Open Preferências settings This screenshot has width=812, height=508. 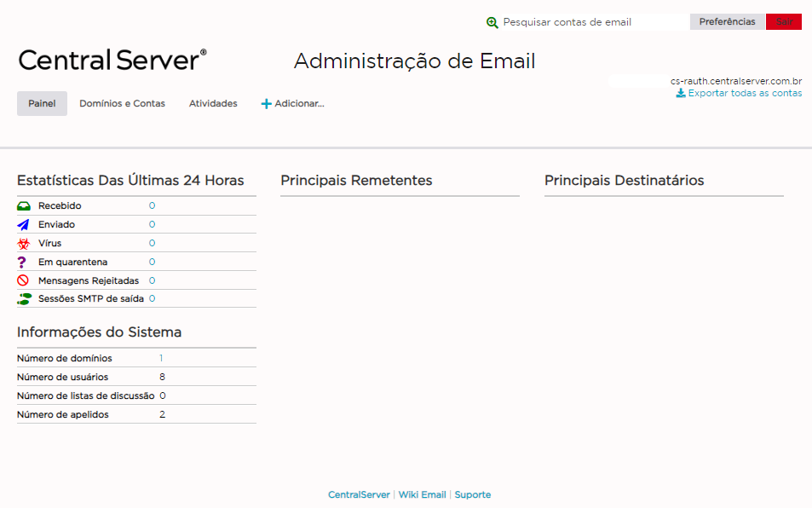[x=727, y=22]
